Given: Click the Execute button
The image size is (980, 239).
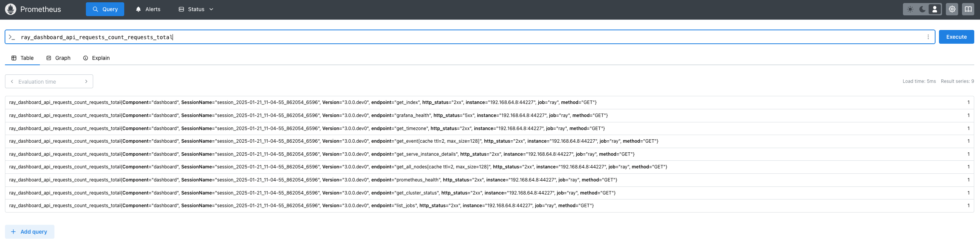Looking at the screenshot, I should pos(956,37).
